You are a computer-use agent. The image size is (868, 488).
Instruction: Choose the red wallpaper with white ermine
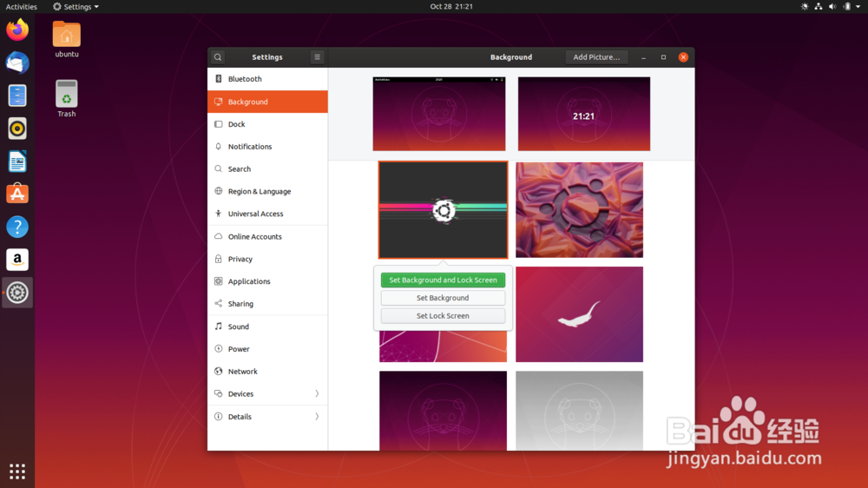click(x=579, y=314)
